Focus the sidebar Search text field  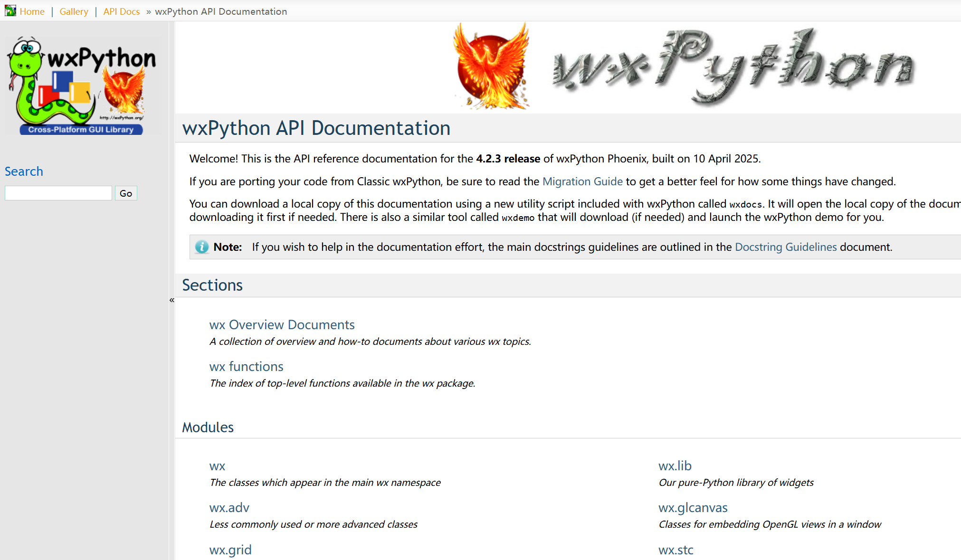click(x=58, y=193)
